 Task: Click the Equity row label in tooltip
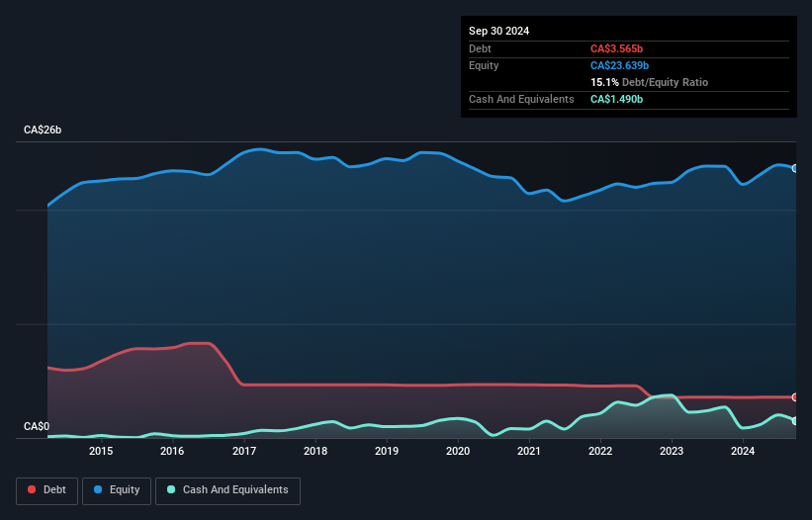coord(484,65)
